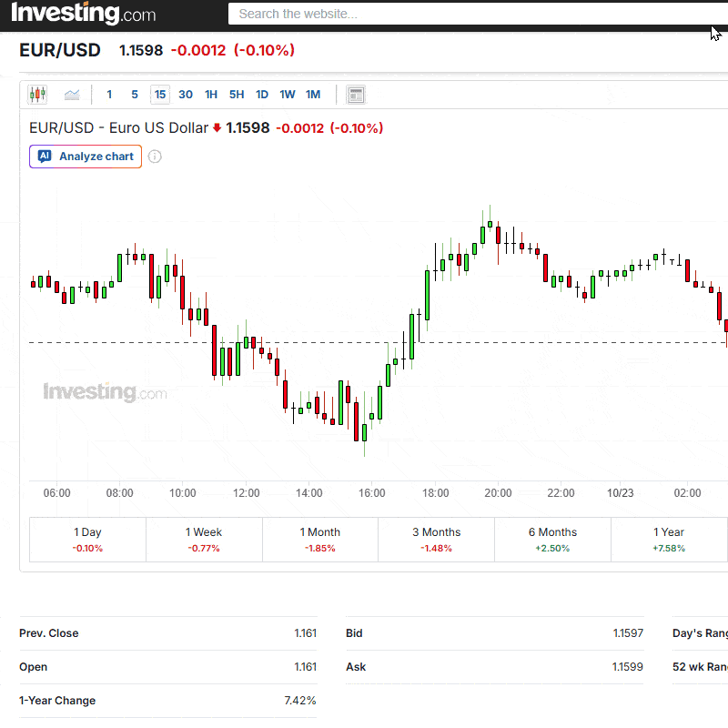The width and height of the screenshot is (728, 728).
Task: Select the 1 Year performance tab
Action: click(669, 540)
